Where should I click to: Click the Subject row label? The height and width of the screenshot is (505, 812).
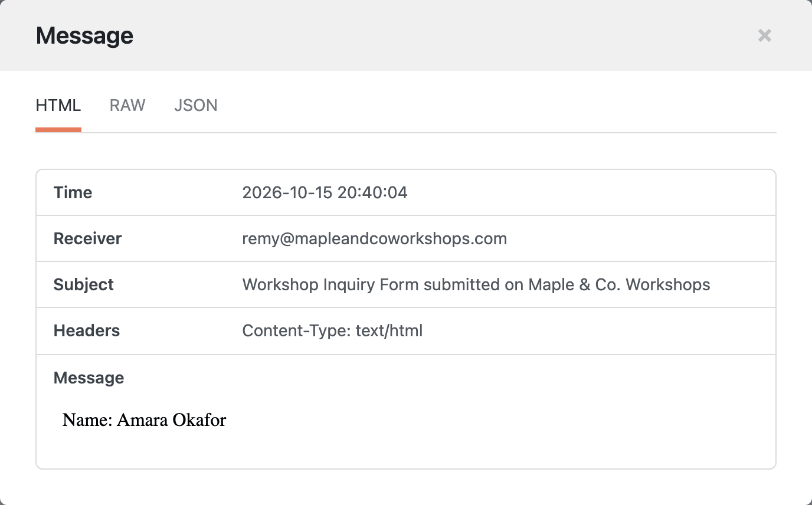click(x=84, y=284)
